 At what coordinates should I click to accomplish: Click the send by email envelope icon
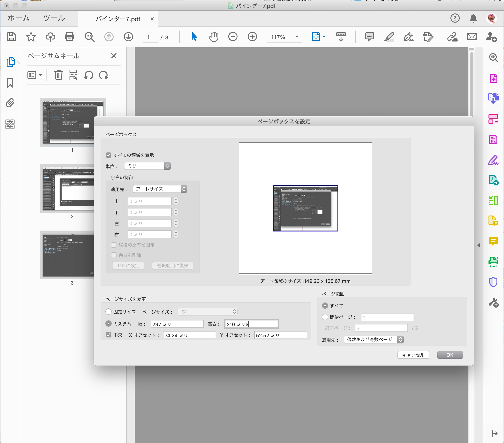(472, 37)
